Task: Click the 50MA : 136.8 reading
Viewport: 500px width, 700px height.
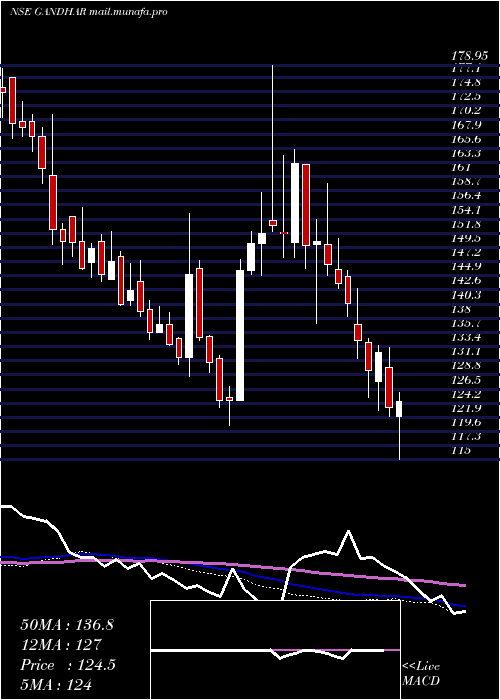Action: click(x=67, y=625)
